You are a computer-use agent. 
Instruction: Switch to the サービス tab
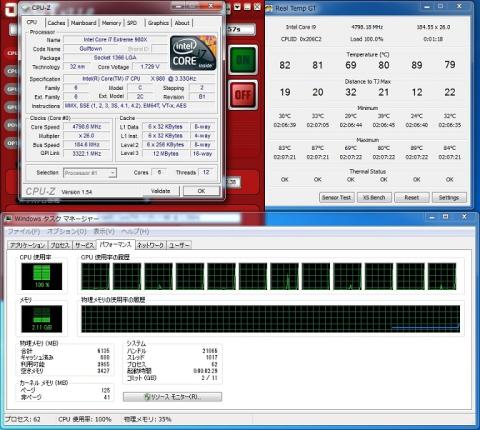click(84, 245)
